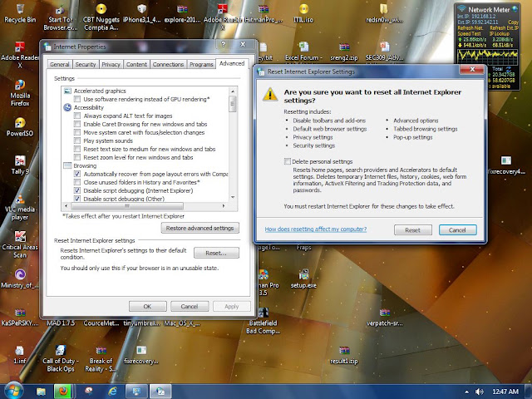
Task: Open the Firefox taskbar button
Action: (x=63, y=392)
